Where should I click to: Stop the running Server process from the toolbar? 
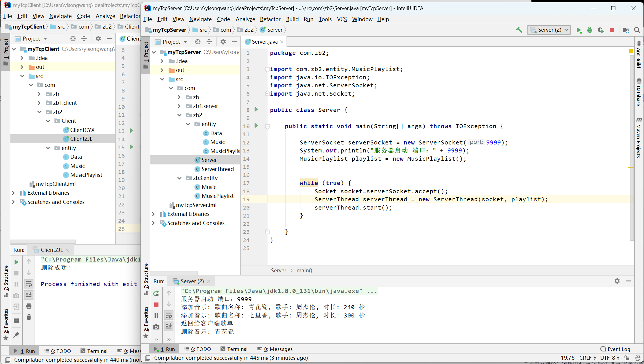[612, 30]
